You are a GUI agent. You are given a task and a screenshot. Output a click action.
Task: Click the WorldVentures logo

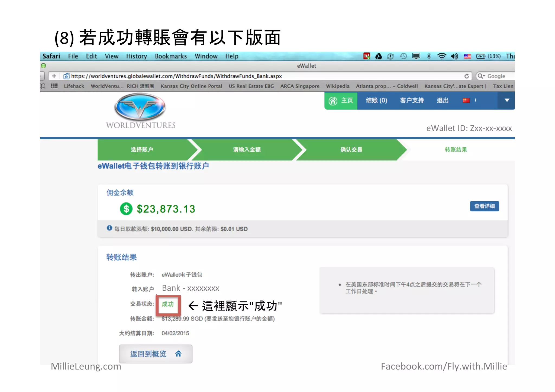point(140,111)
